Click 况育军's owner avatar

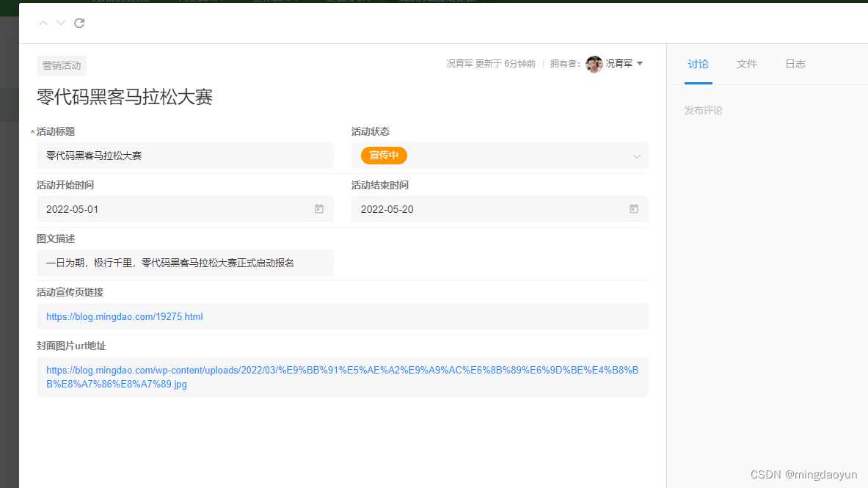click(594, 63)
